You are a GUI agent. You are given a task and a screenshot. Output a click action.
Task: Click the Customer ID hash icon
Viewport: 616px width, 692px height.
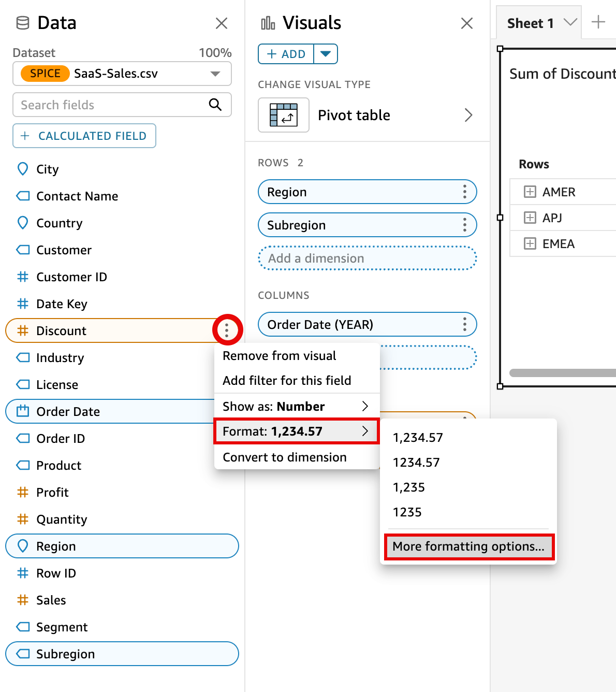click(x=23, y=277)
